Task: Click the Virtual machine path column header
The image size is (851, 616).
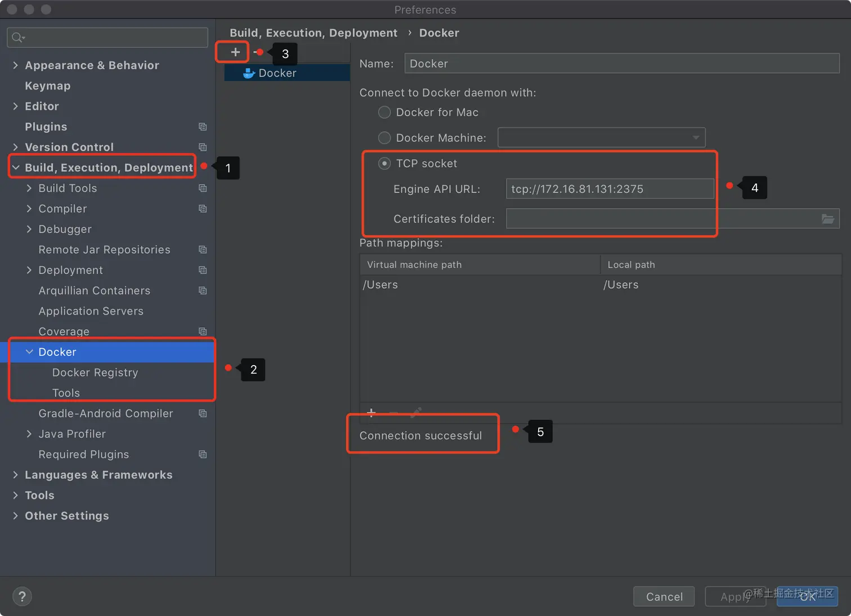Action: (480, 265)
